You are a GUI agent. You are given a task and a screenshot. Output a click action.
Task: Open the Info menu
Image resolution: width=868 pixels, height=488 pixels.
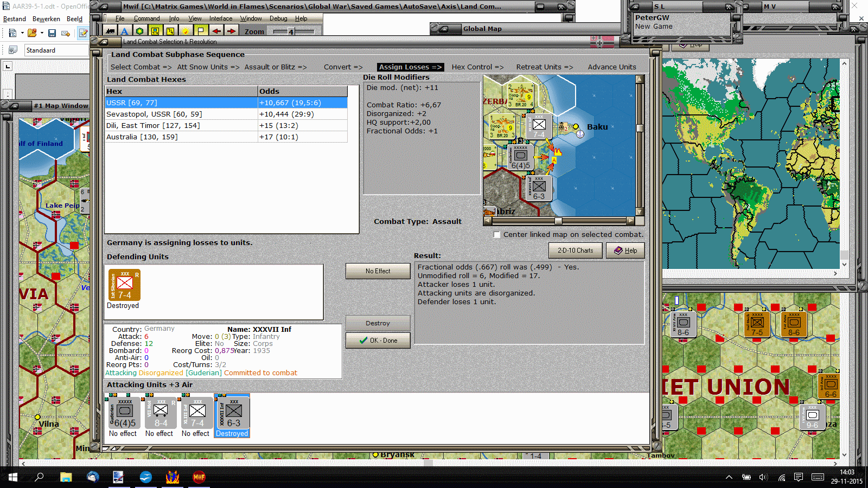(174, 18)
